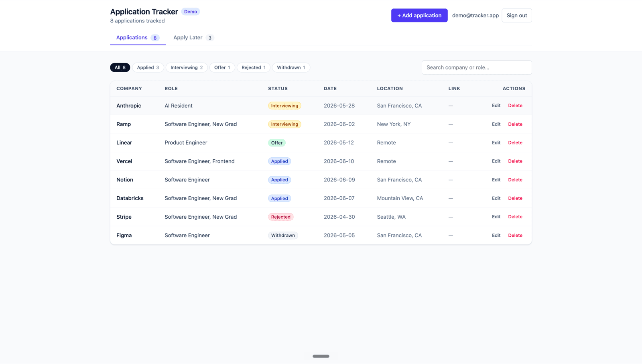Click the Vercel company name

coord(124,161)
